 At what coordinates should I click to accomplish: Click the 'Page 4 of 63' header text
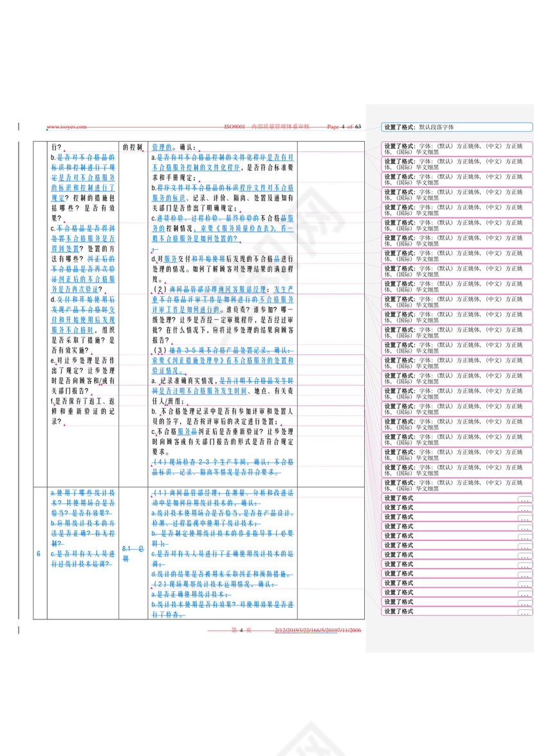click(x=344, y=128)
